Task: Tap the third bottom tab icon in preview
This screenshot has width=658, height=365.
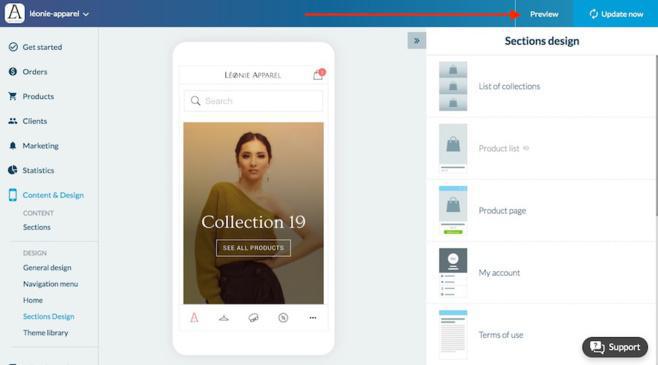Action: pyautogui.click(x=253, y=318)
